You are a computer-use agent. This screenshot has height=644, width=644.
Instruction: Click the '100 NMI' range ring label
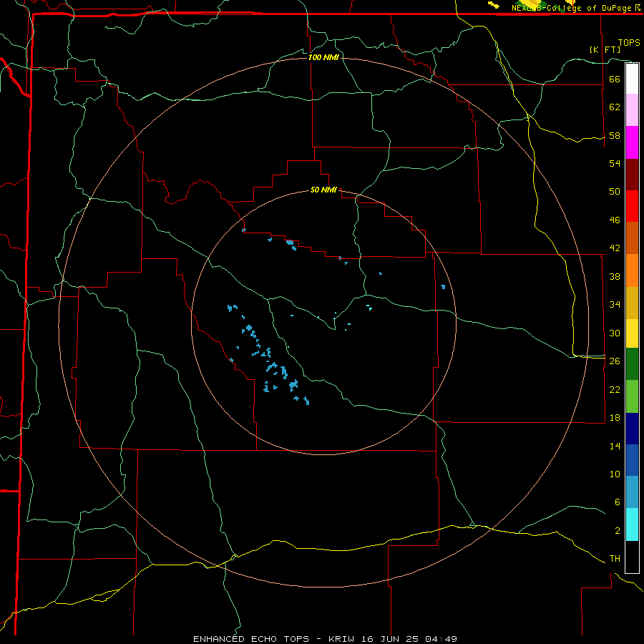(x=323, y=57)
